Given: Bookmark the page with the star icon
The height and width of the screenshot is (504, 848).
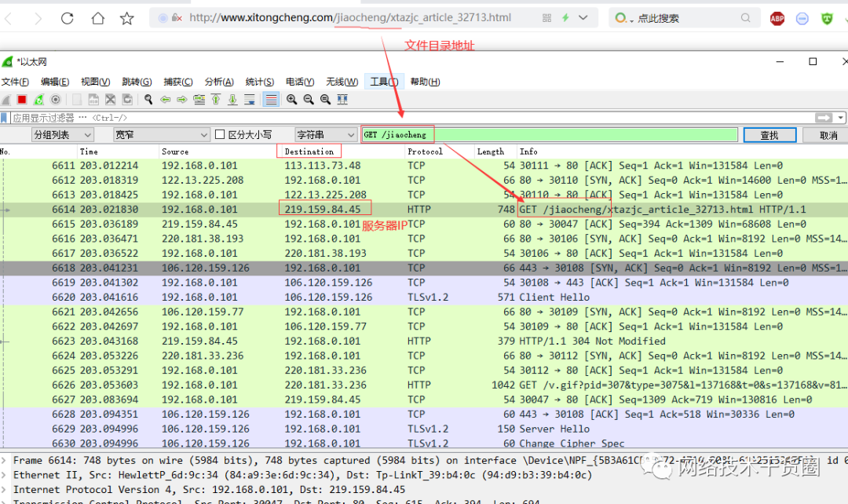Looking at the screenshot, I should tap(127, 18).
